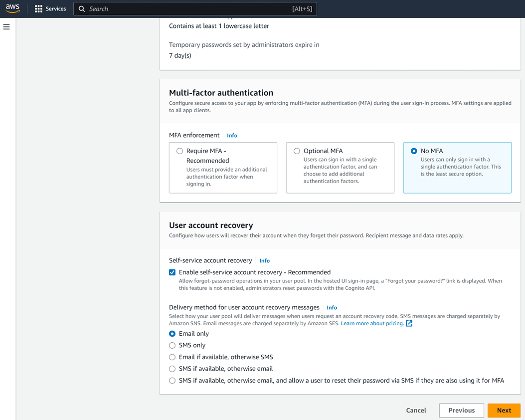Select SMS if available, otherwise email
This screenshot has height=420, width=525.
172,369
